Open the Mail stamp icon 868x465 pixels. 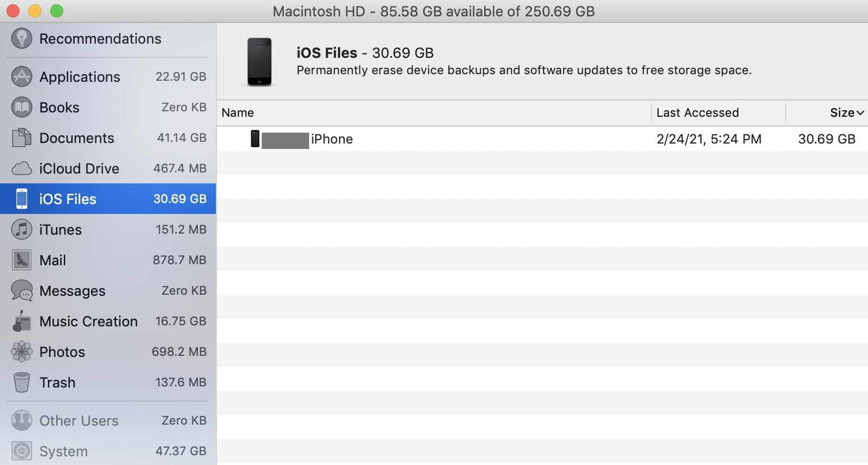[22, 260]
